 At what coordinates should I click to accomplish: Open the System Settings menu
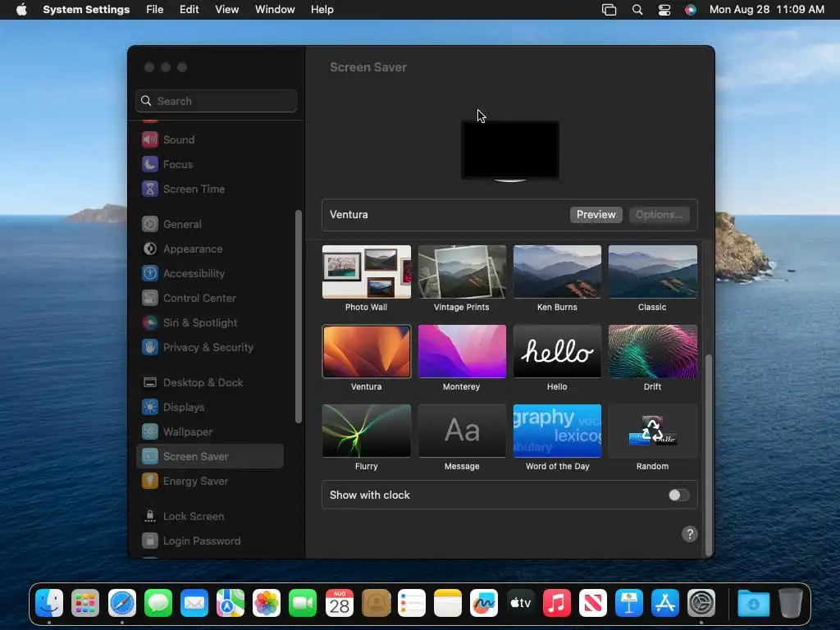click(x=86, y=10)
